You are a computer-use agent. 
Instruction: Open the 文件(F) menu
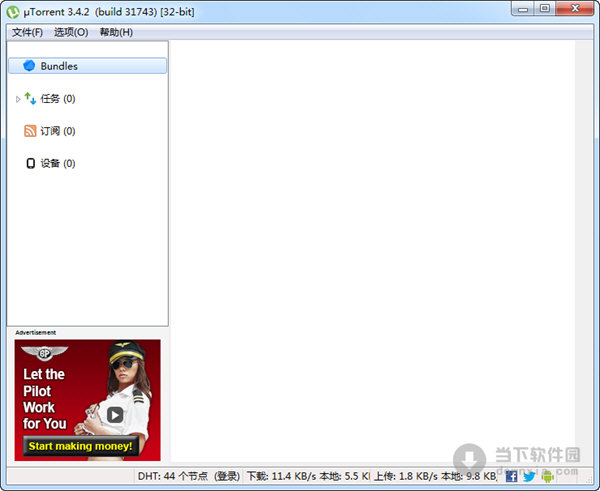tap(27, 33)
